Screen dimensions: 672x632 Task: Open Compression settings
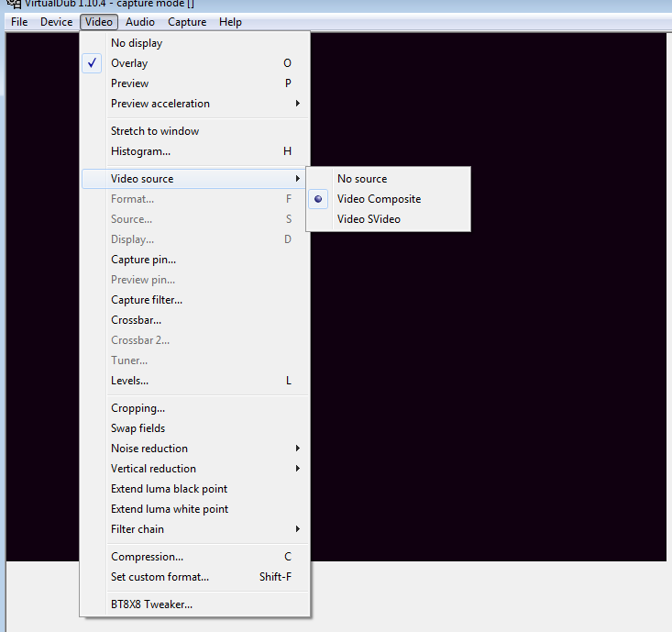tap(195, 557)
